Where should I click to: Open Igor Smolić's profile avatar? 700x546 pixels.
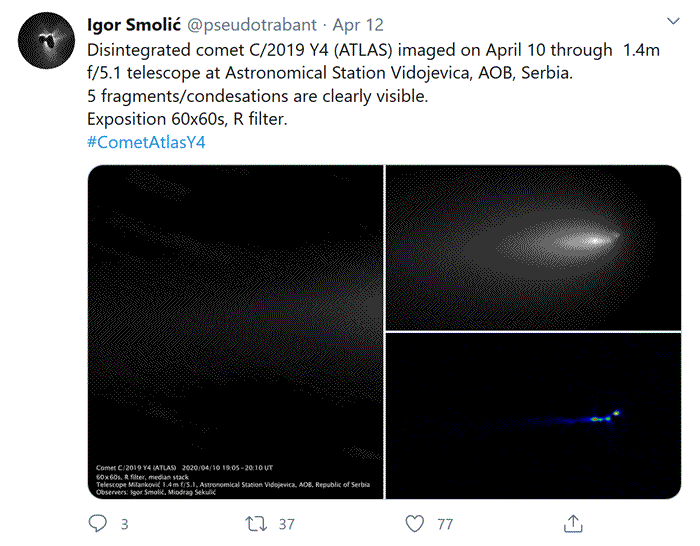click(44, 43)
